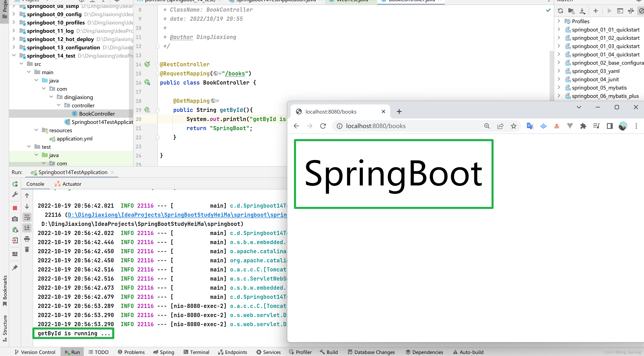
Task: Click the camera thread dump icon
Action: (15, 219)
